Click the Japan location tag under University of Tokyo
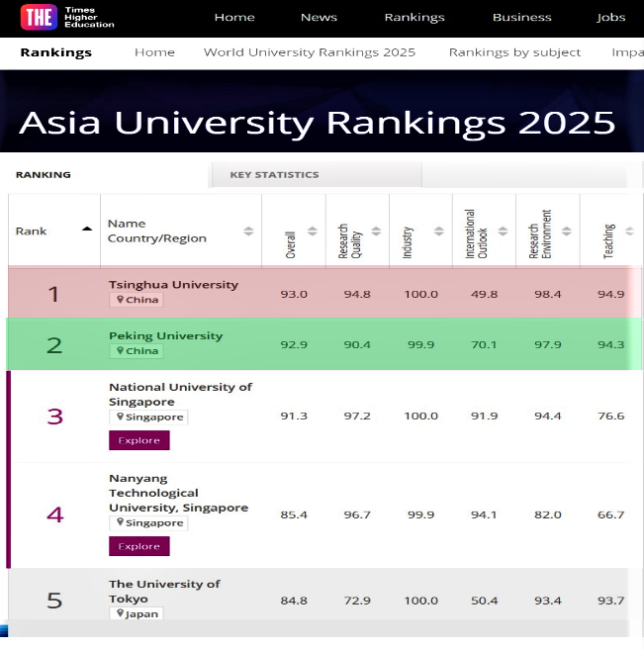644x650 pixels. tap(137, 613)
